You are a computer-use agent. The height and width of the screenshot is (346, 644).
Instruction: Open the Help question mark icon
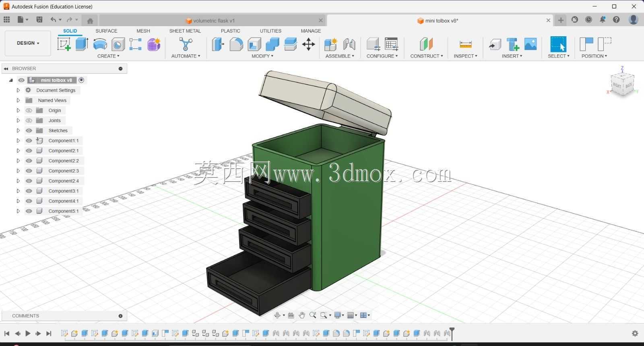pyautogui.click(x=616, y=19)
